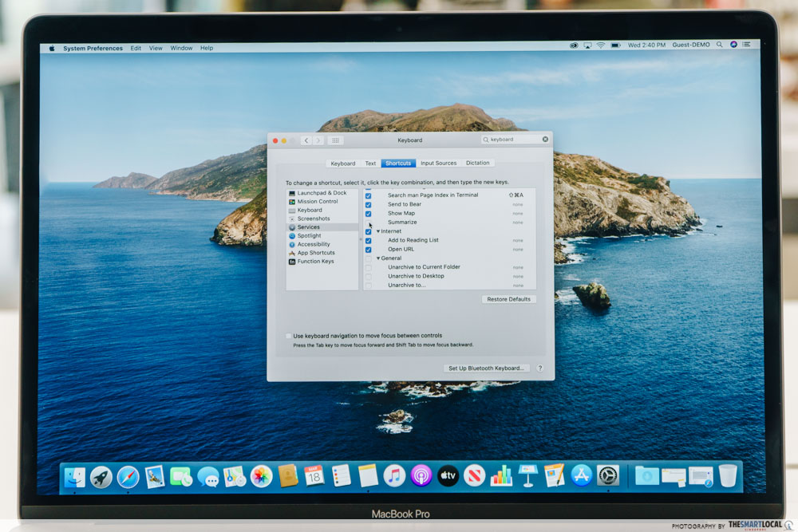Image resolution: width=798 pixels, height=532 pixels.
Task: Clear the search field with the X icon
Action: [545, 140]
